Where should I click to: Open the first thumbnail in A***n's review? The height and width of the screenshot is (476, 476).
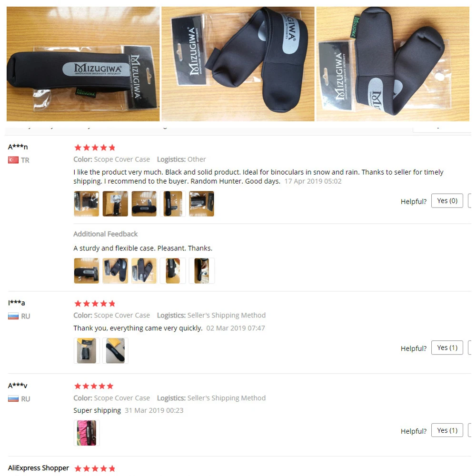click(x=87, y=204)
